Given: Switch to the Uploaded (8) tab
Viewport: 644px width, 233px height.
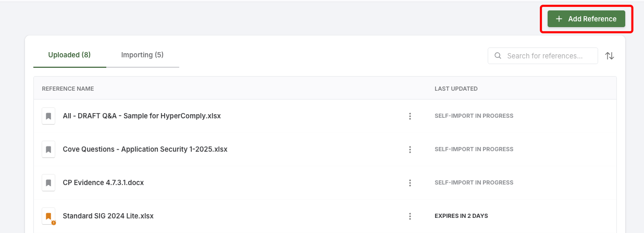Looking at the screenshot, I should pyautogui.click(x=69, y=55).
